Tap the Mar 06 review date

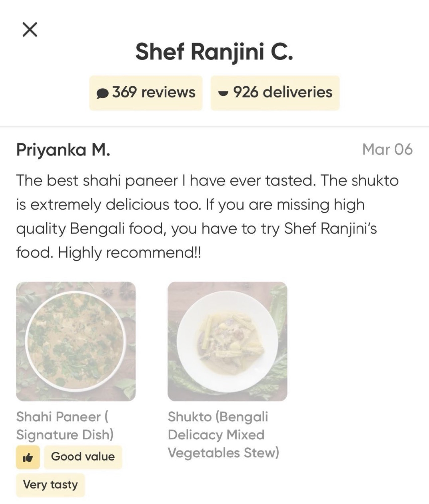click(387, 149)
